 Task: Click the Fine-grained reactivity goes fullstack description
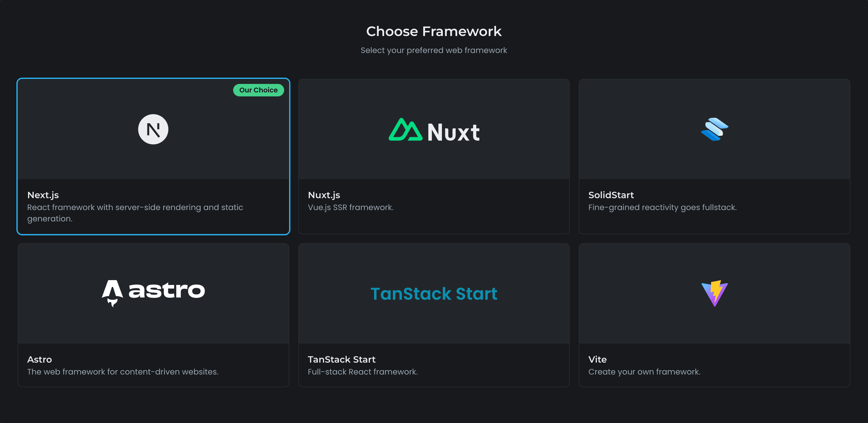(x=662, y=207)
